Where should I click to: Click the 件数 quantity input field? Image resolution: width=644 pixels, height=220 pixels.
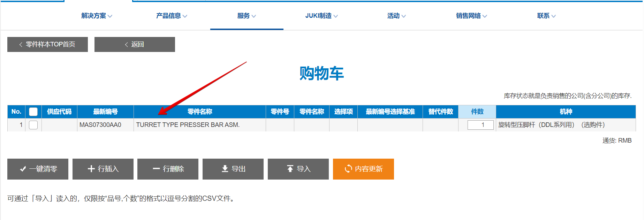pyautogui.click(x=480, y=125)
